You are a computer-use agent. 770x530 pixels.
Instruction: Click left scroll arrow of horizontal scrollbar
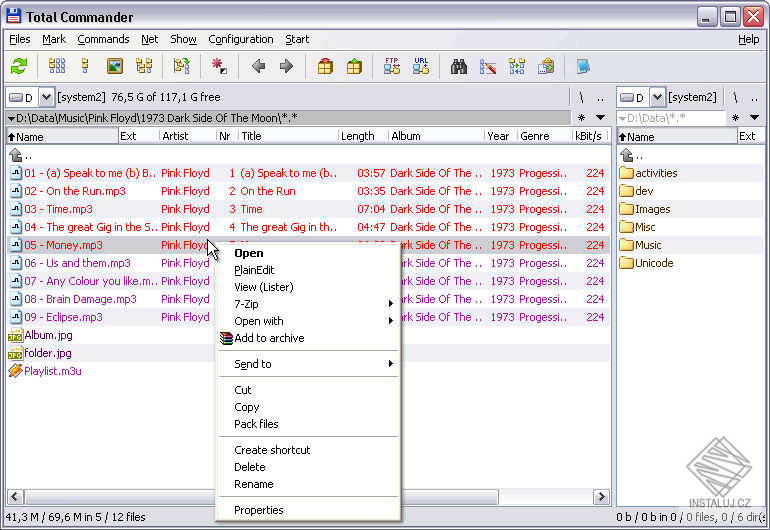[x=15, y=497]
